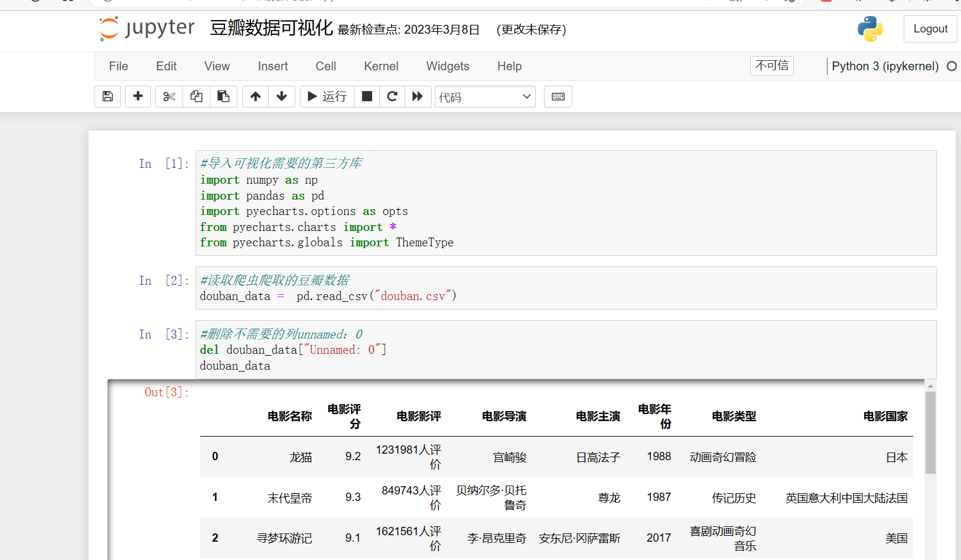Click the 龙猫 movie name cell
Screen dimensions: 961x560
301,457
